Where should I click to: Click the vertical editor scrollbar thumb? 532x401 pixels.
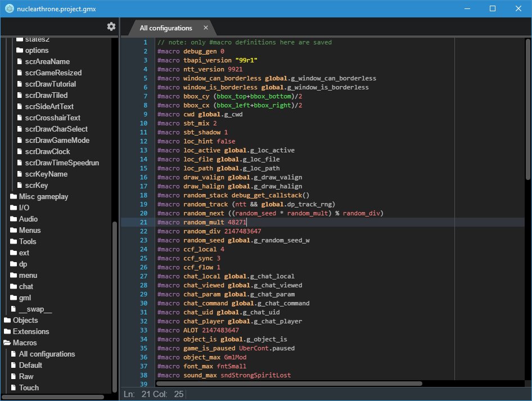528,109
